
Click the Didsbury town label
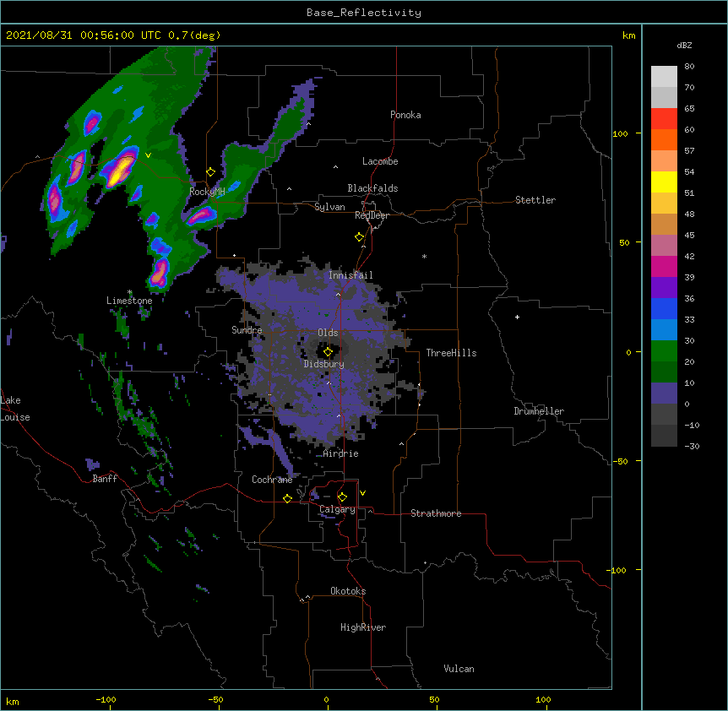(x=324, y=364)
